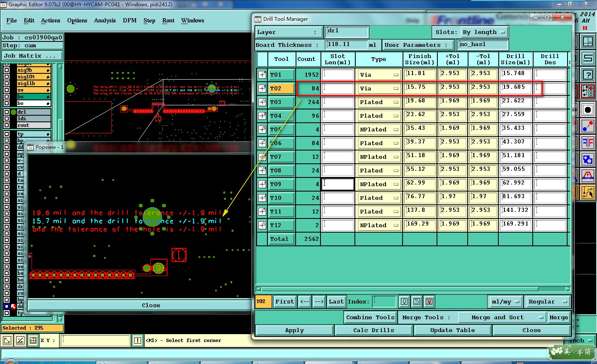Open the T03 Type dropdown showing Plated
The height and width of the screenshot is (364, 597).
(x=379, y=102)
